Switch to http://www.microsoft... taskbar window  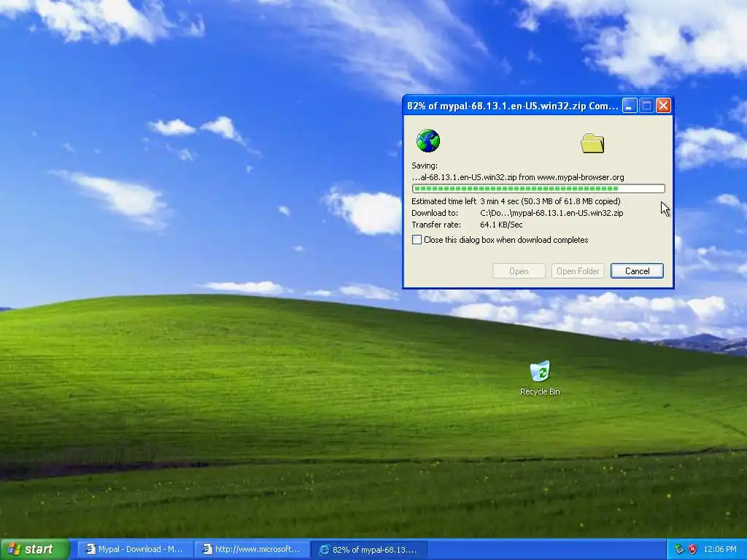click(251, 549)
